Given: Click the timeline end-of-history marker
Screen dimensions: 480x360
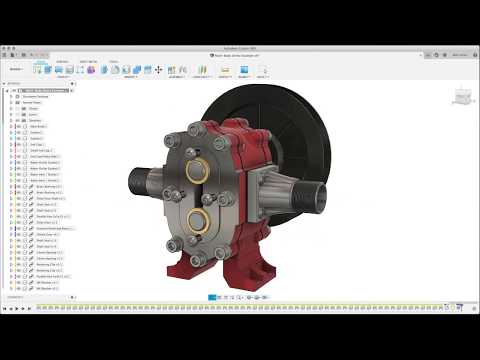Looking at the screenshot, I should point(460,307).
